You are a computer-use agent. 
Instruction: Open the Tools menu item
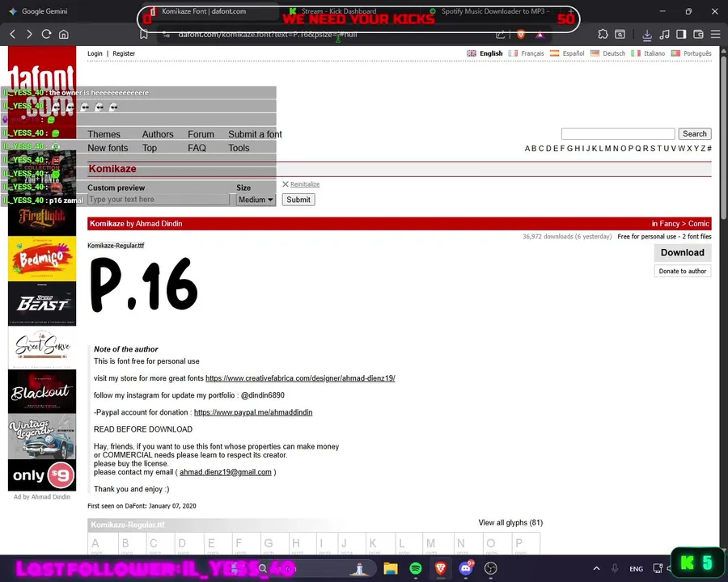pos(239,148)
